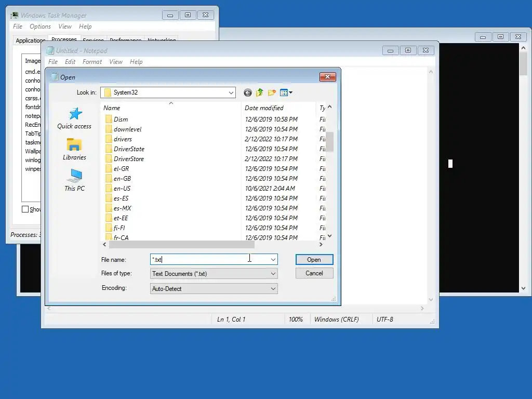The width and height of the screenshot is (532, 399).
Task: Click the cmd.e process row in Task Manager
Action: 32,72
